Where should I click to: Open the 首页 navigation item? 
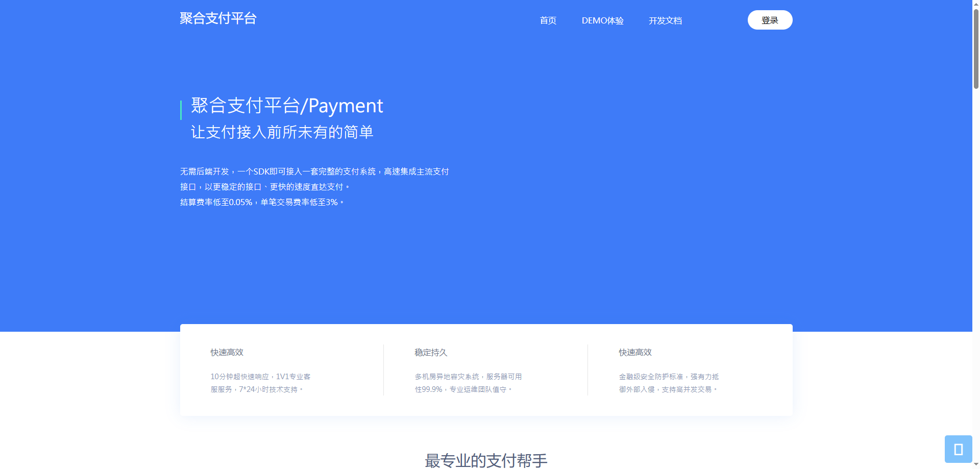548,21
